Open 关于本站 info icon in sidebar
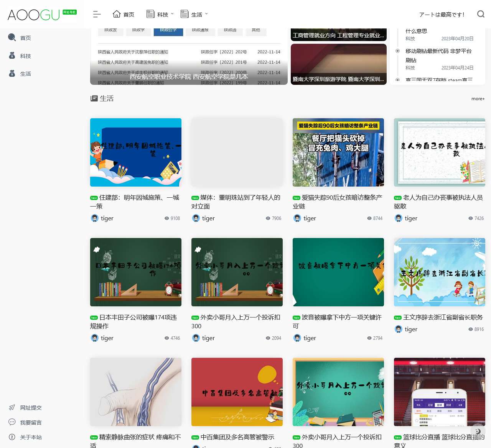The image size is (491, 448). click(x=12, y=437)
